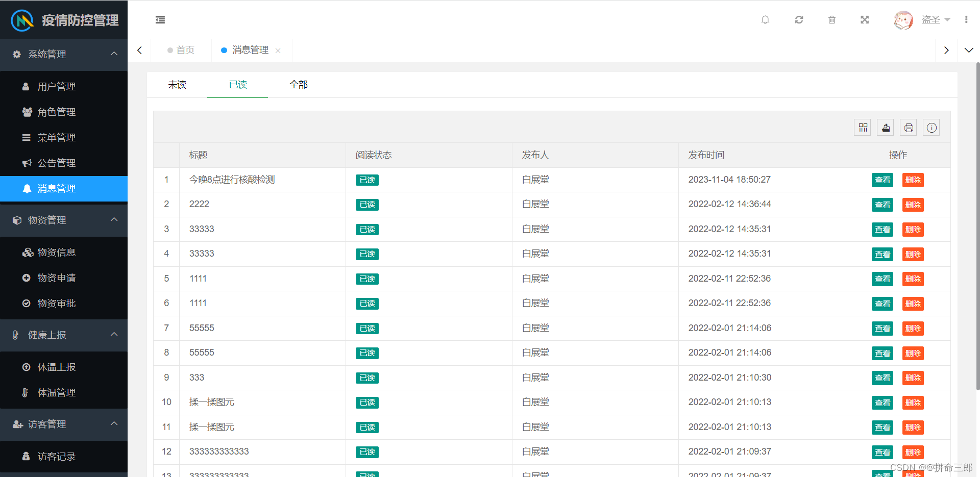Image resolution: width=980 pixels, height=477 pixels.
Task: Open the vertical more-options dots icon
Action: 966,19
